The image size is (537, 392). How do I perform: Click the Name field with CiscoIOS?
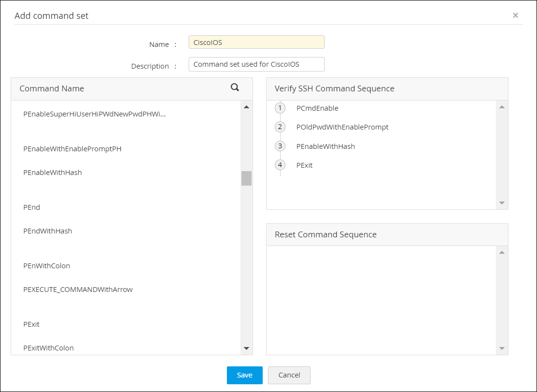tap(256, 42)
